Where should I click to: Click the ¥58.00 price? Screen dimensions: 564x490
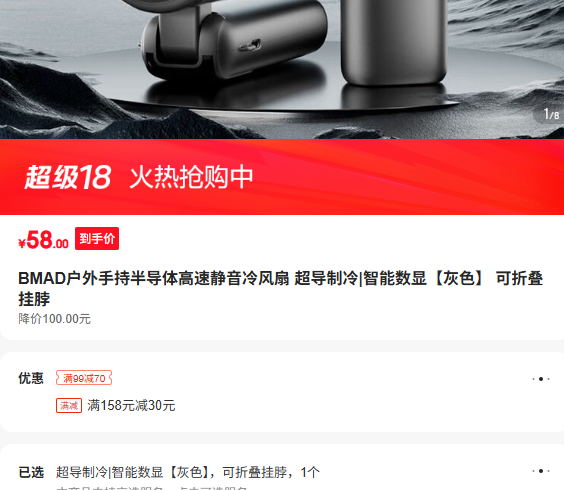[44, 240]
